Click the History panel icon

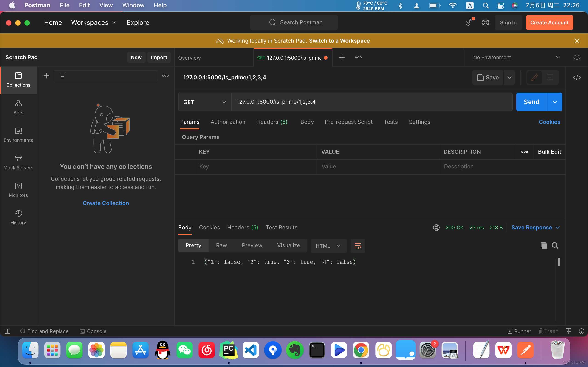pos(18,213)
